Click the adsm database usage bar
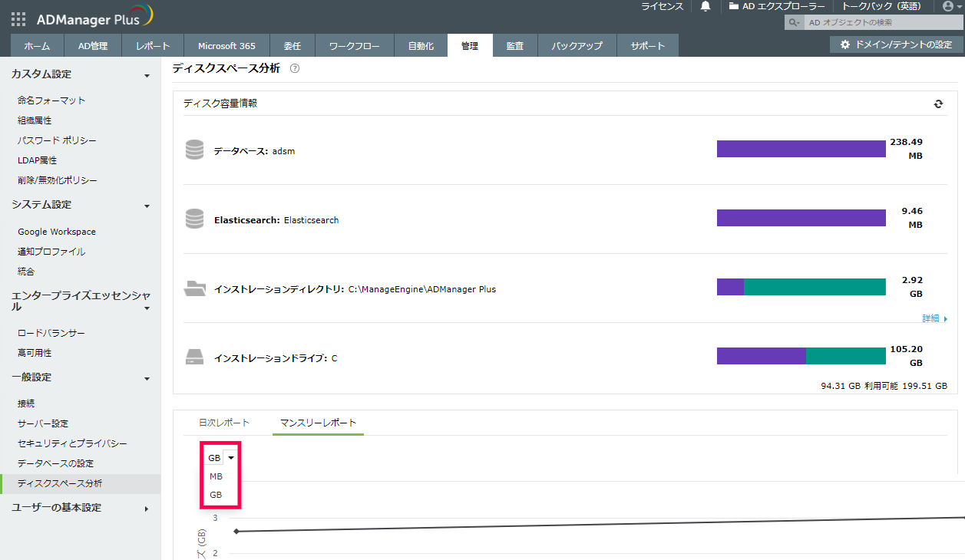This screenshot has width=965, height=560. tap(801, 149)
